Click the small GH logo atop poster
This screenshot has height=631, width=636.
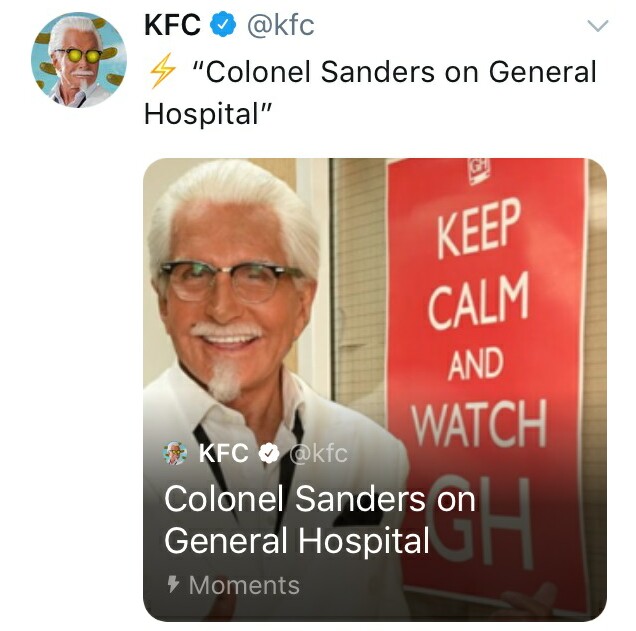tap(479, 170)
